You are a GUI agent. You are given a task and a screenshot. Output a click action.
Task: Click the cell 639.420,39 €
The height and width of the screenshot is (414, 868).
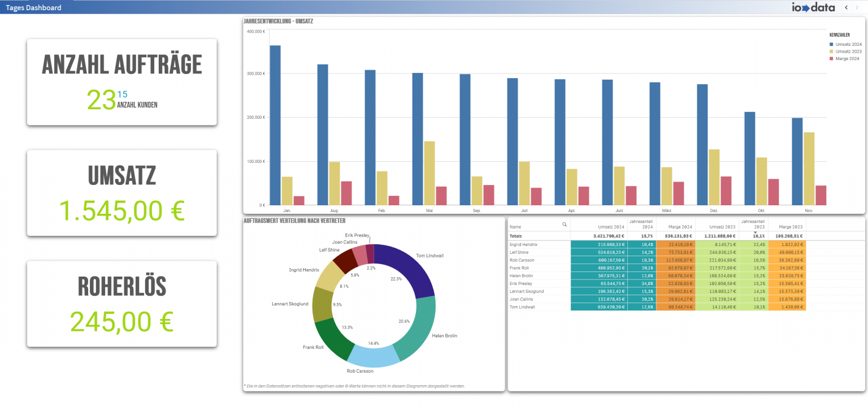pos(599,307)
